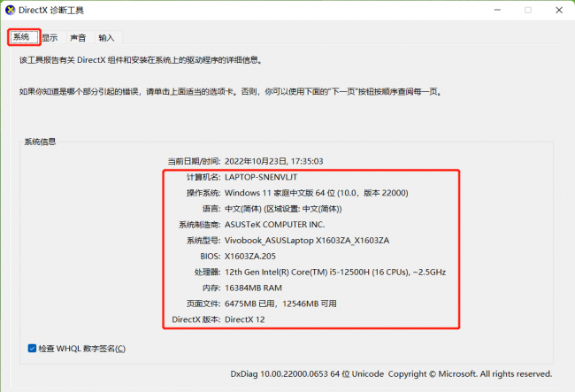Toggle the 检查 WHQL 数字签名 checkbox
The image size is (575, 392).
(32, 349)
